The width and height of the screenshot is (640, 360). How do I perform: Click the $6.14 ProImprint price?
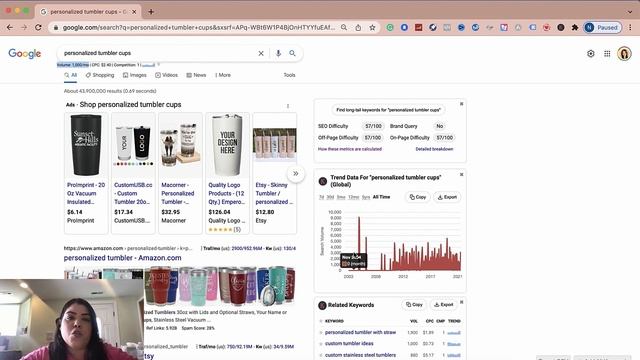75,212
